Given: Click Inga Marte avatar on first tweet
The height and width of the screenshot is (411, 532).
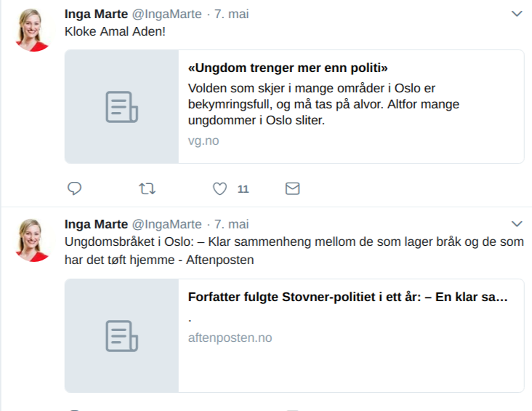Looking at the screenshot, I should (32, 31).
